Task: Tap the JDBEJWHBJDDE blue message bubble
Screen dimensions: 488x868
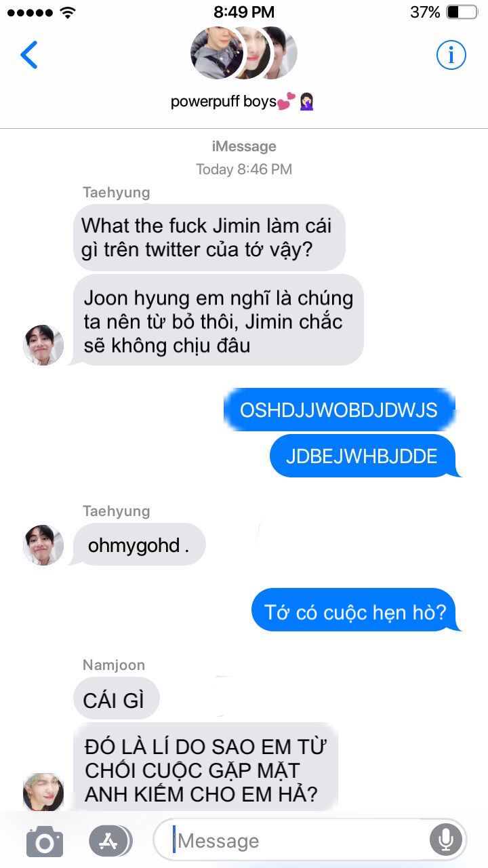Action: (x=363, y=456)
